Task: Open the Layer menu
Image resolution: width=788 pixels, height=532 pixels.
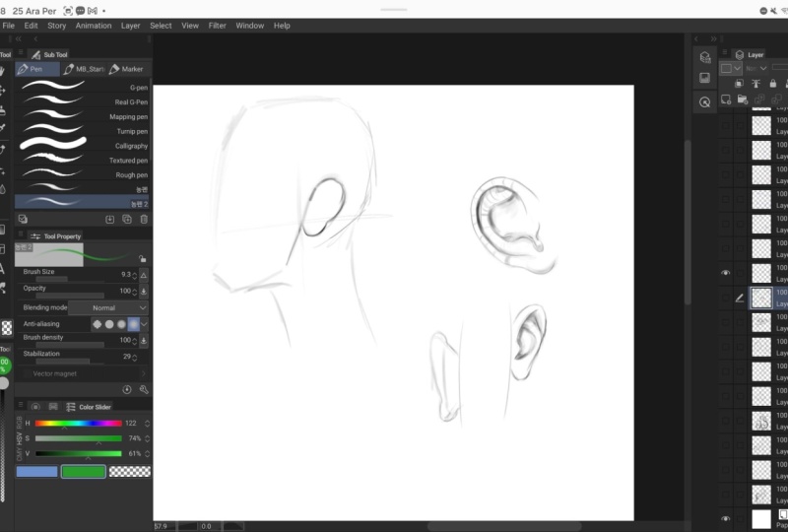Action: (x=130, y=26)
